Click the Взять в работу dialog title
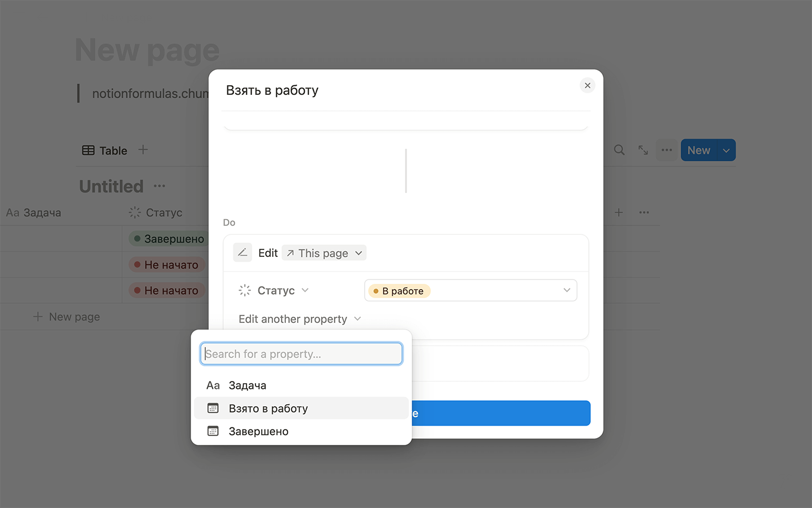The image size is (812, 508). point(272,90)
